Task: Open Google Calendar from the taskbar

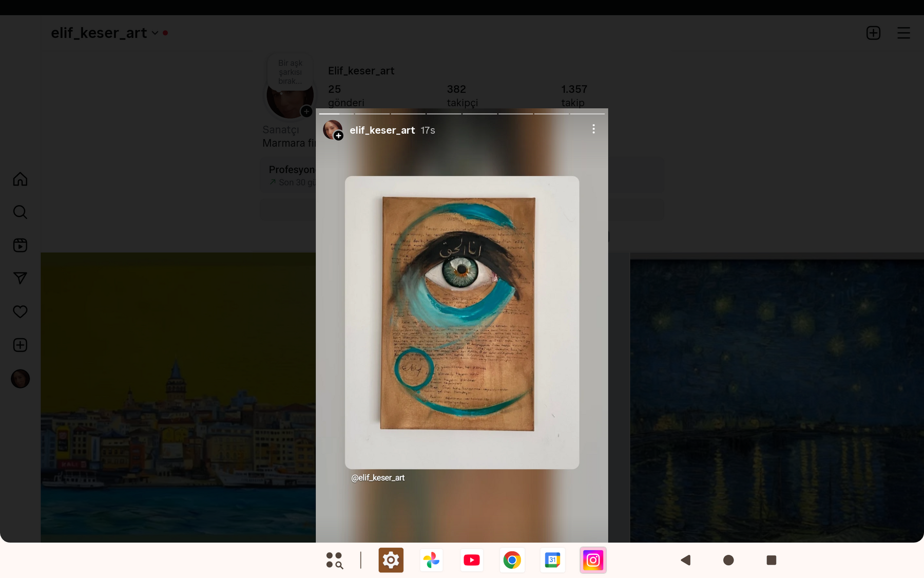Action: point(552,560)
